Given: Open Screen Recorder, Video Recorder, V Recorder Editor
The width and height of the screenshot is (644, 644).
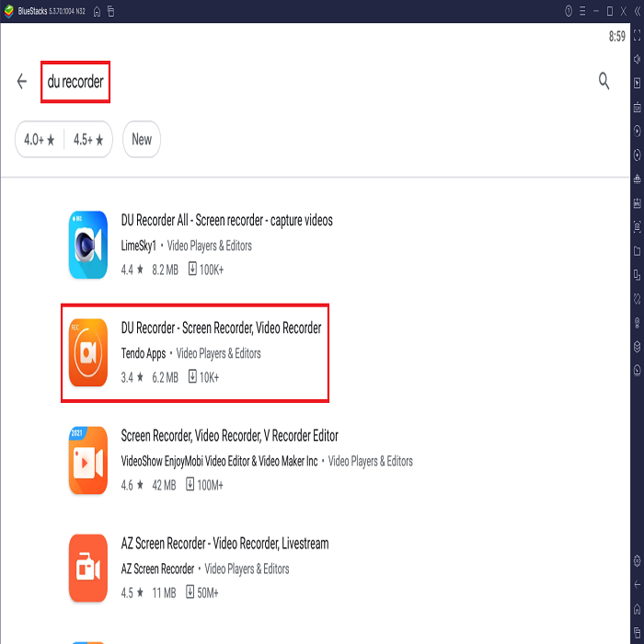Looking at the screenshot, I should click(230, 436).
